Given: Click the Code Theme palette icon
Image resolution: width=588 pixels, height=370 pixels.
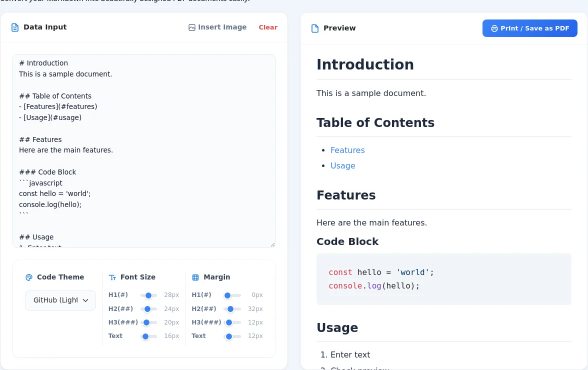Looking at the screenshot, I should (x=29, y=277).
